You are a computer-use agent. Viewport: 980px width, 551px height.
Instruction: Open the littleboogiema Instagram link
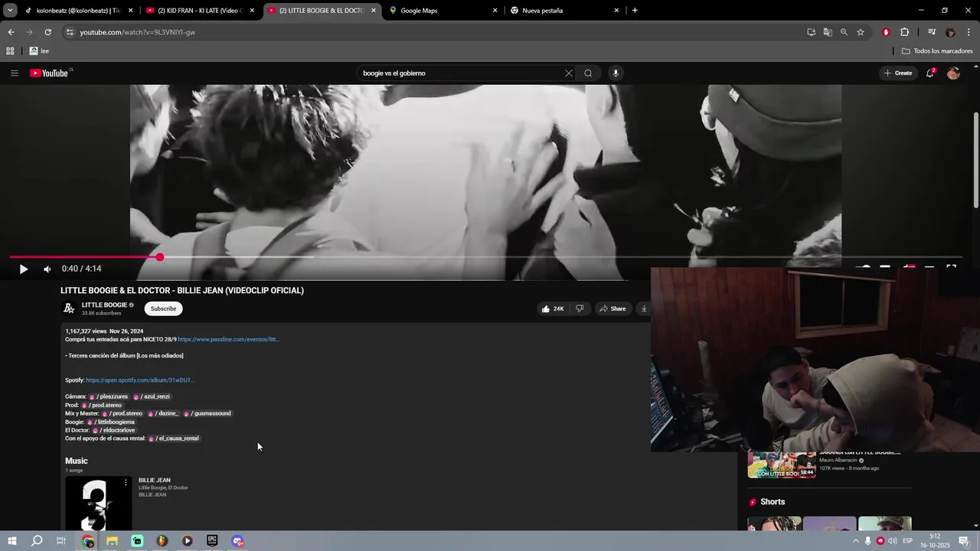click(111, 422)
